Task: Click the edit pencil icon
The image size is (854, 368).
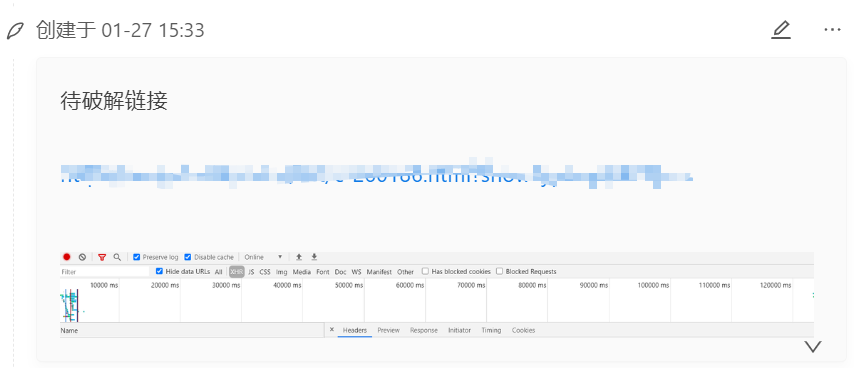Action: (780, 30)
